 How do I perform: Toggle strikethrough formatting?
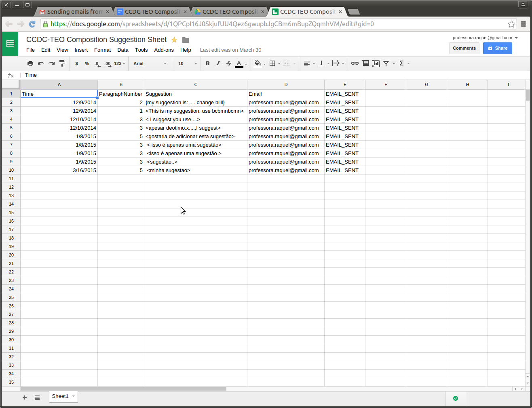click(x=229, y=63)
